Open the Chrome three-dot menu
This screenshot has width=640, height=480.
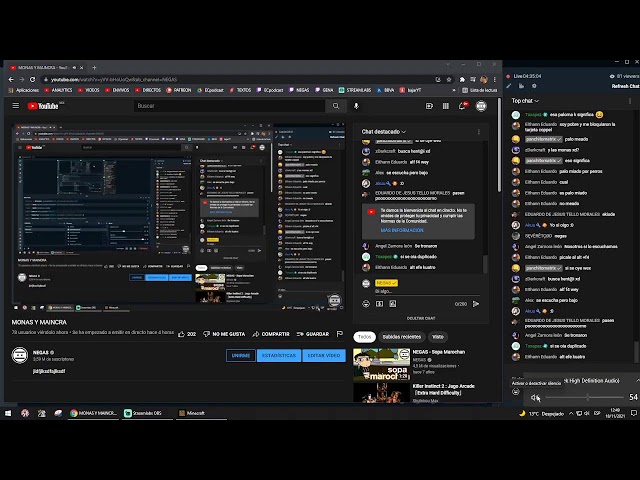[494, 80]
